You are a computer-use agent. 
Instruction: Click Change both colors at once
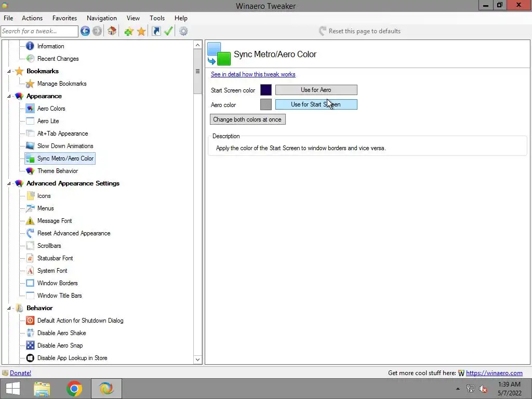[x=247, y=119]
